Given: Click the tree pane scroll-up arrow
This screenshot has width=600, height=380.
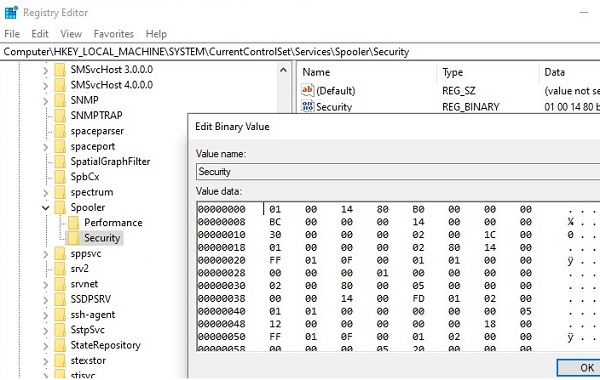Looking at the screenshot, I should pos(283,70).
